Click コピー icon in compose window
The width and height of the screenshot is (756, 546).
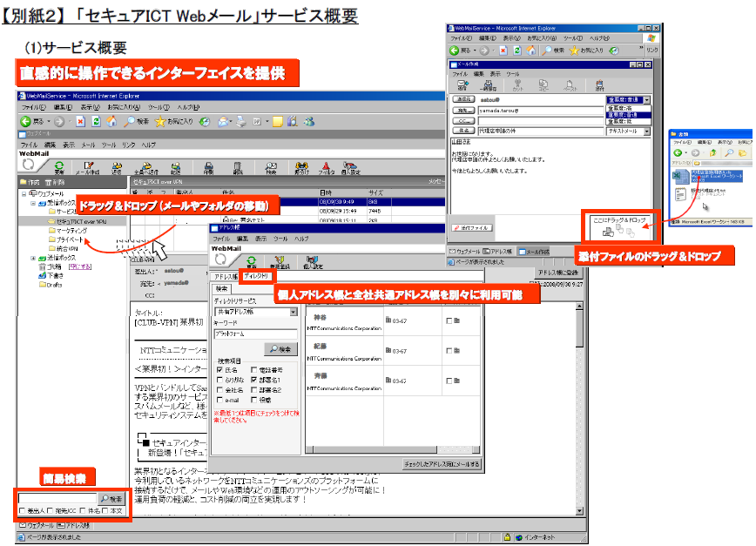[543, 85]
